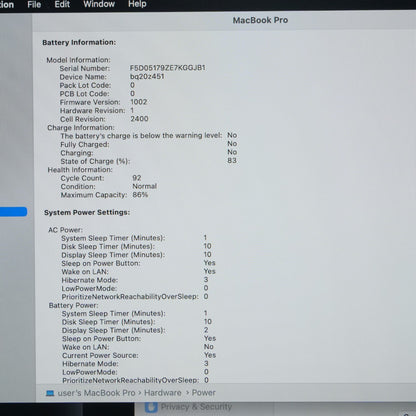Open the Edit menu
The width and height of the screenshot is (416, 416).
point(62,4)
